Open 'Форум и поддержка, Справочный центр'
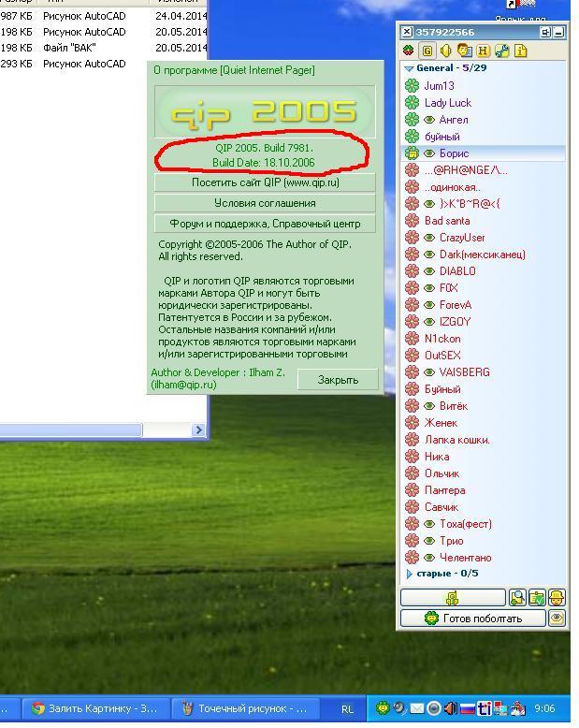Image resolution: width=579 pixels, height=728 pixels. coord(265,224)
